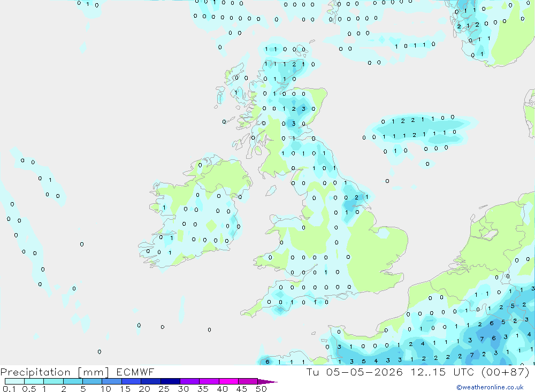The height and width of the screenshot is (392, 535).
Task: Click the '(00+87)' forecast offset text
Action: pos(506,372)
